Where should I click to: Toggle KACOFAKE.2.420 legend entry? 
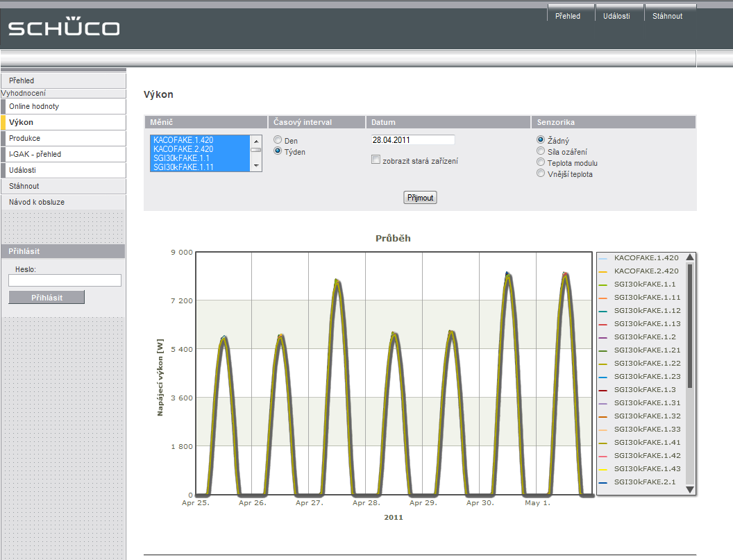[x=639, y=271]
